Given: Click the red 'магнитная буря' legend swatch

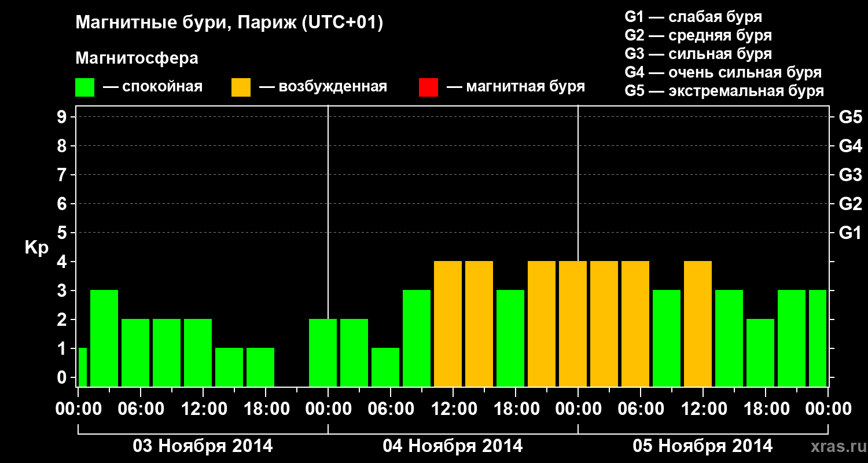Looking at the screenshot, I should pyautogui.click(x=428, y=87).
